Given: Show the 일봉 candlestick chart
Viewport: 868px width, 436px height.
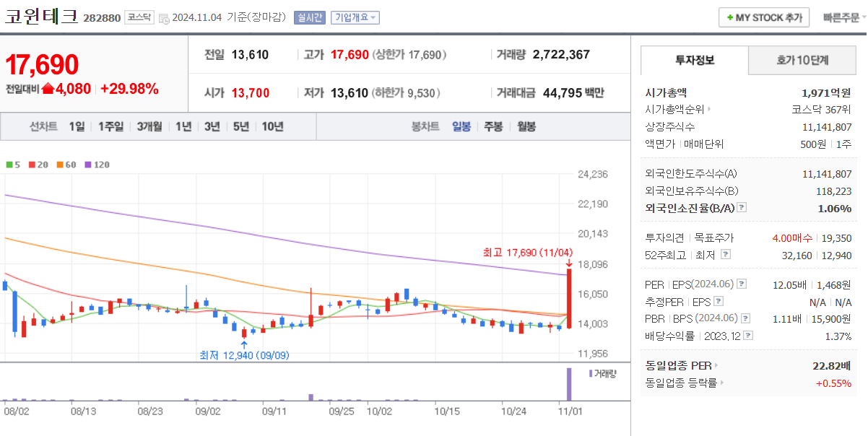Looking at the screenshot, I should pos(461,126).
